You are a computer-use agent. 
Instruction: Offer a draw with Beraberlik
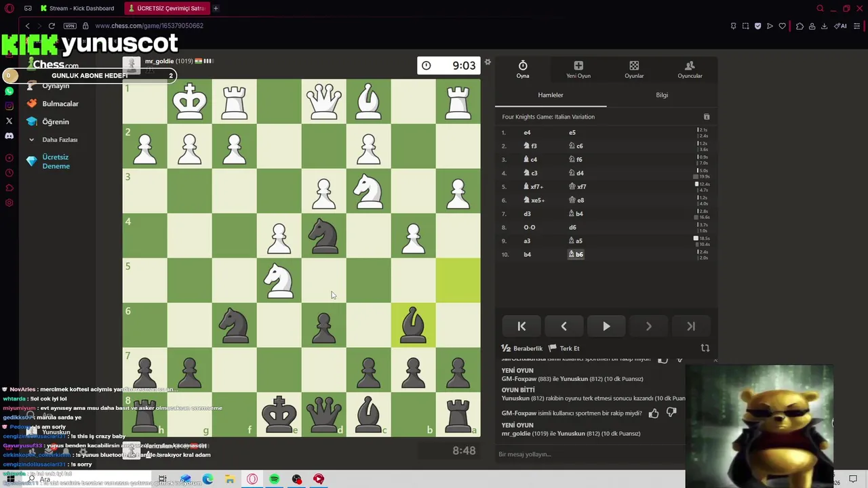pyautogui.click(x=522, y=348)
